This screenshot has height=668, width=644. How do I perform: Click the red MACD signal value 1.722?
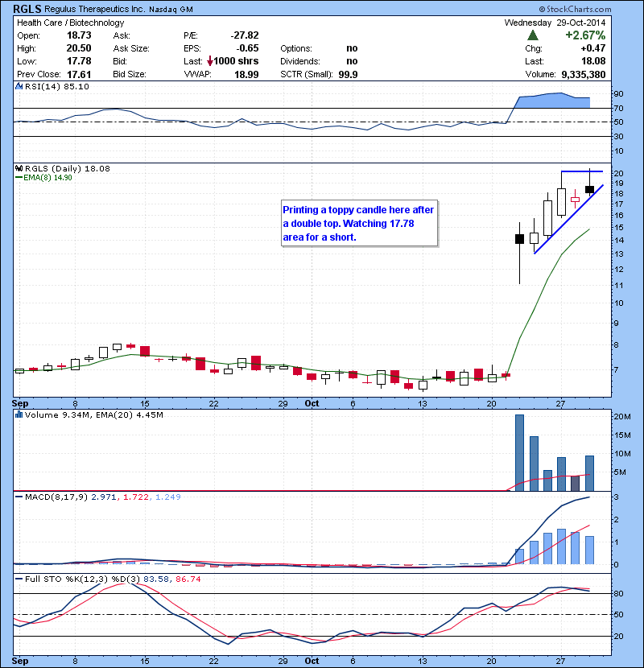pyautogui.click(x=136, y=497)
